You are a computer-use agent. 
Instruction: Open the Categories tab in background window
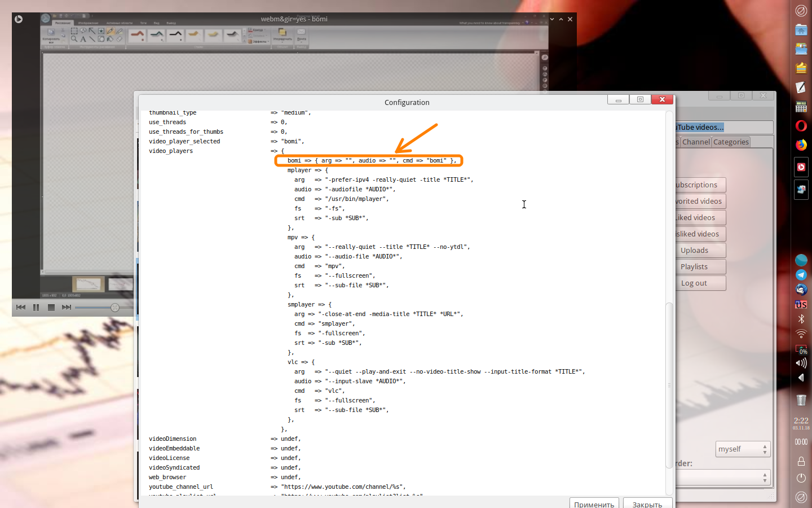pos(731,142)
